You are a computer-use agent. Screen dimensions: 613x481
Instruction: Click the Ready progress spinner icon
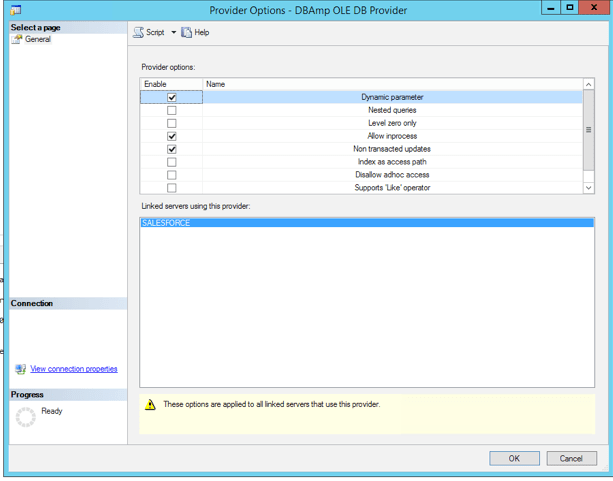25,417
